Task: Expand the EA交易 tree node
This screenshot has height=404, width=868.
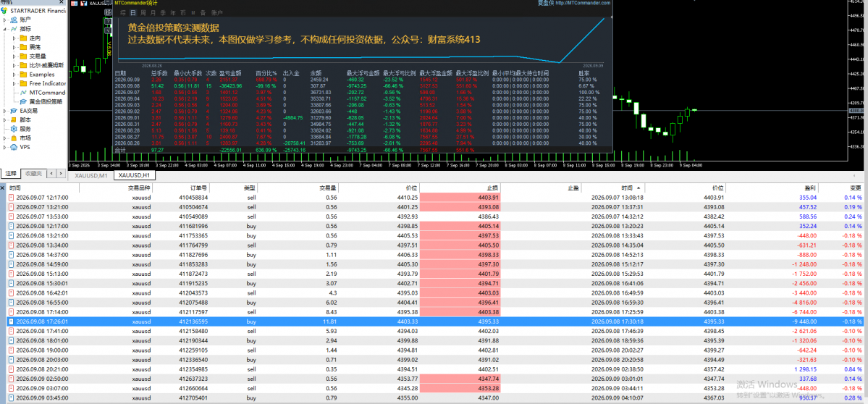Action: tap(4, 111)
